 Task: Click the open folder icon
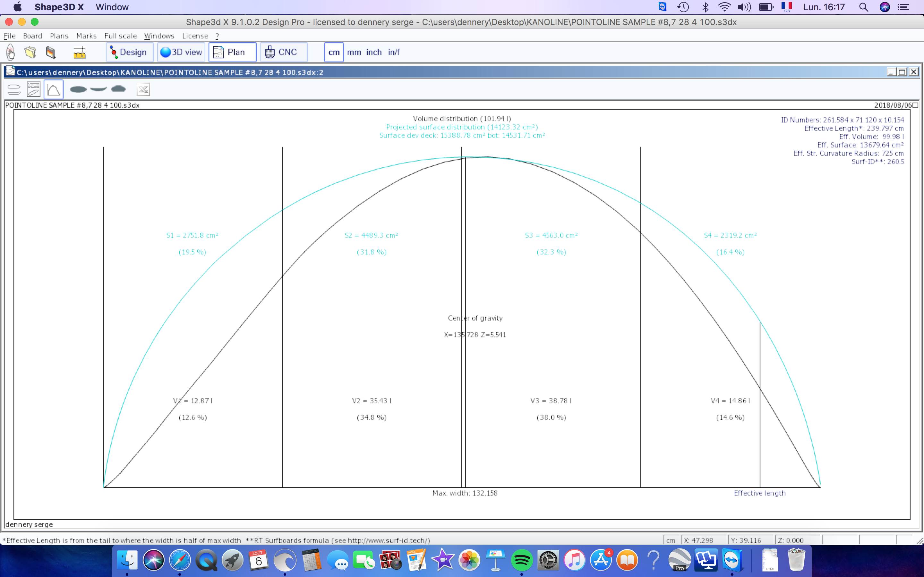[30, 52]
